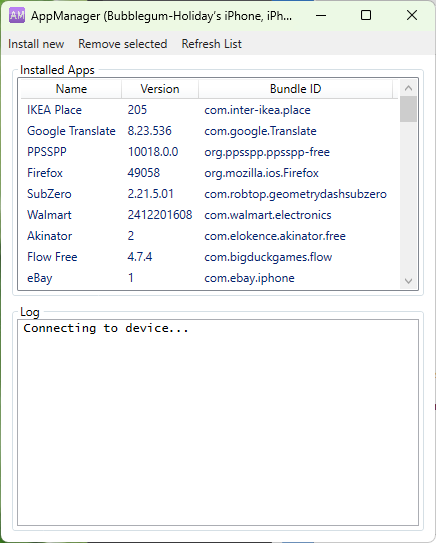Click the Bundle ID column header
The width and height of the screenshot is (436, 543).
point(295,89)
